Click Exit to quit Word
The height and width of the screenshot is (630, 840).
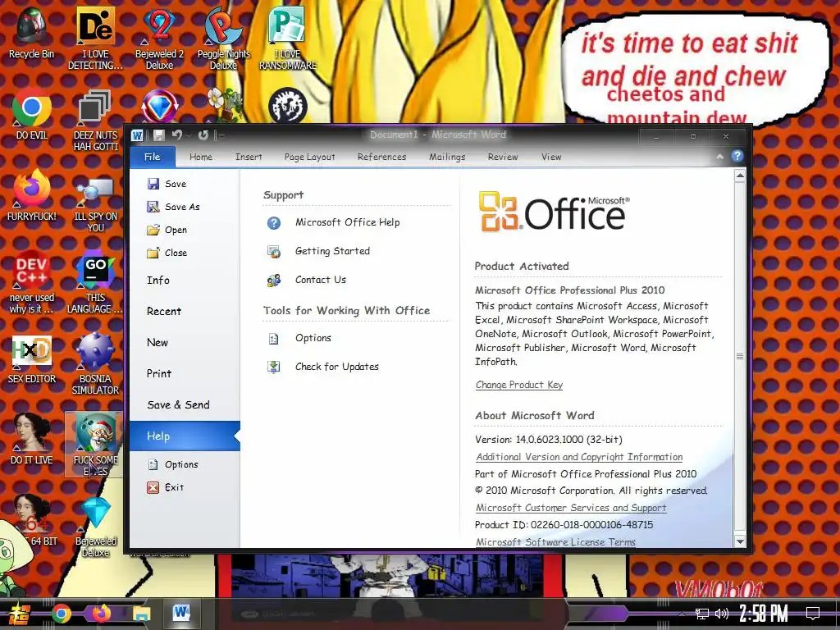167,487
